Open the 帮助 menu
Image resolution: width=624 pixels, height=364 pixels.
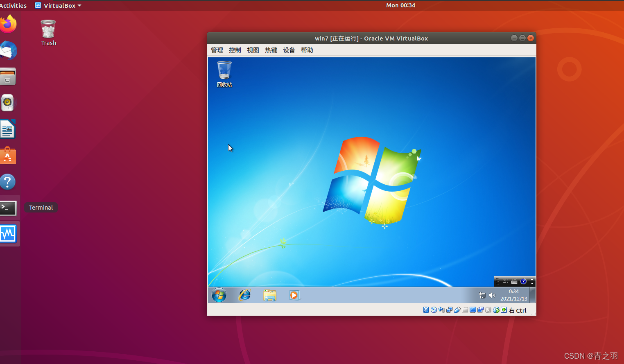pos(307,50)
